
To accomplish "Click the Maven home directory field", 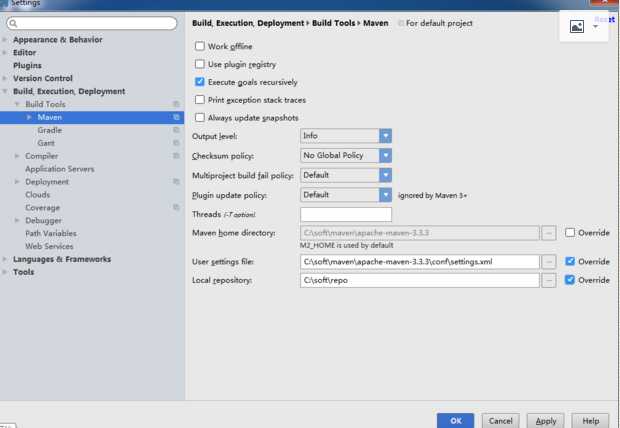I will point(420,233).
